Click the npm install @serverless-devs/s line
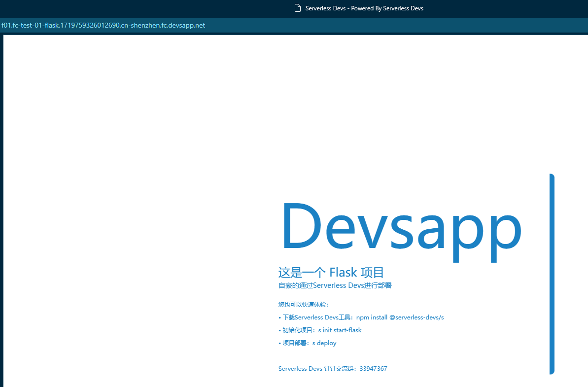 [x=361, y=317]
